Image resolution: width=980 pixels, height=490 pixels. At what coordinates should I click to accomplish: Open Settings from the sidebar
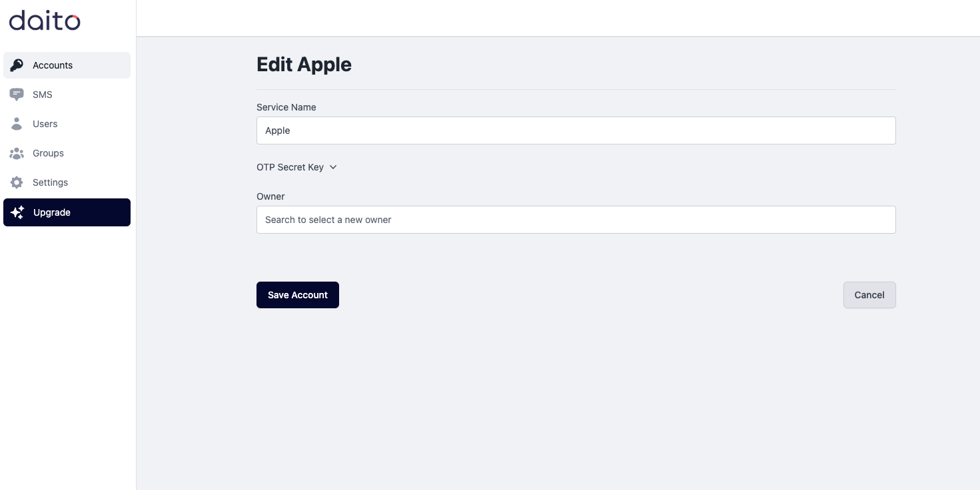[67, 182]
